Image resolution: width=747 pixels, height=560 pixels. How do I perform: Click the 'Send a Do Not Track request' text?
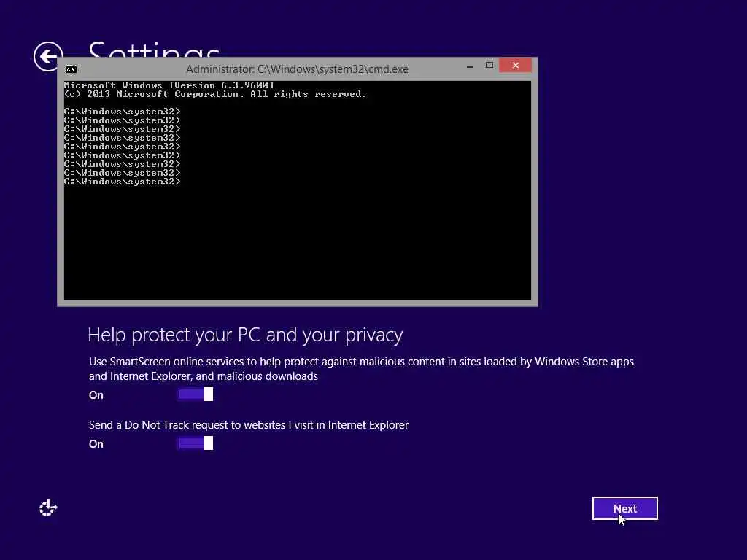249,425
